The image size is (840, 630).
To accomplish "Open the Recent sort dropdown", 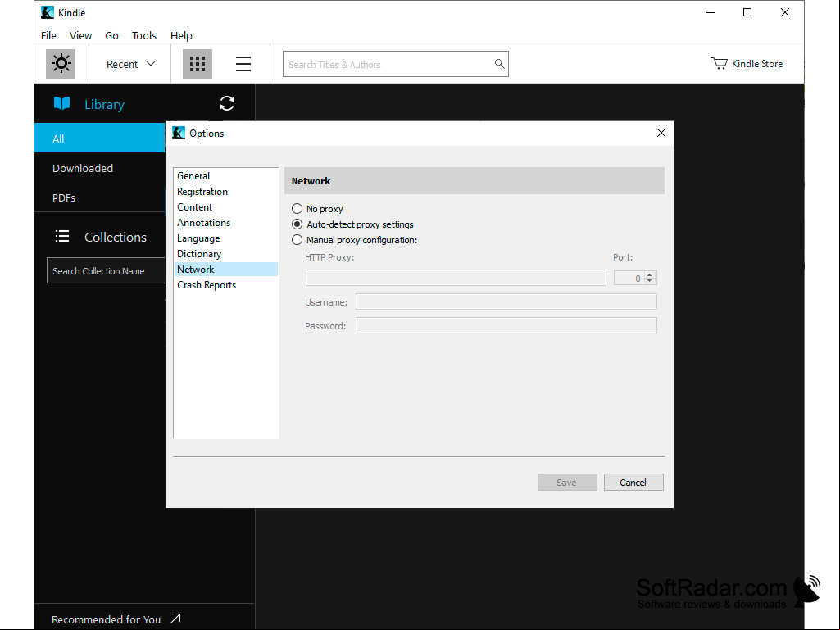I will (x=131, y=64).
